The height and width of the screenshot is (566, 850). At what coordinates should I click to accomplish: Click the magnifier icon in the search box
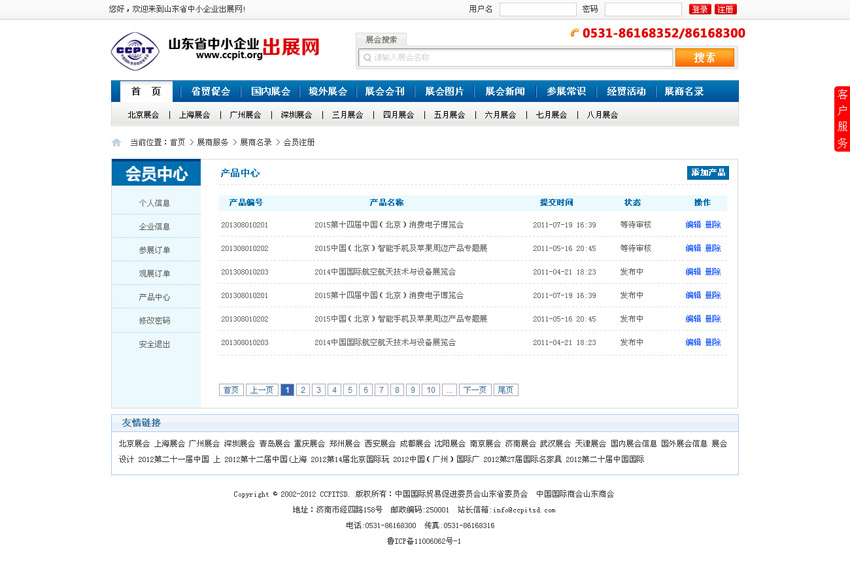[366, 58]
